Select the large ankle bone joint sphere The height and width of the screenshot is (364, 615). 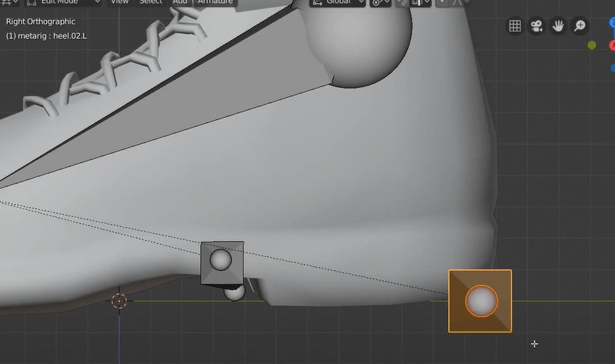point(358,42)
